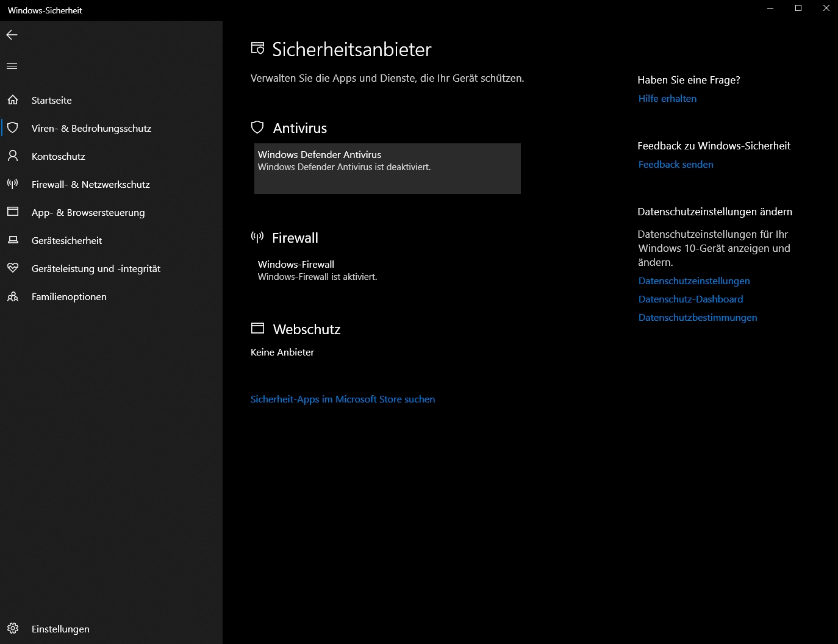Click the heart icon for Geräteleistung und -integrität

pyautogui.click(x=13, y=268)
